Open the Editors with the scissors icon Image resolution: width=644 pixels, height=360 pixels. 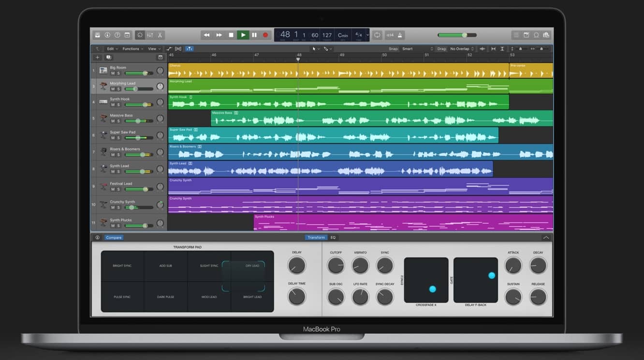[160, 35]
